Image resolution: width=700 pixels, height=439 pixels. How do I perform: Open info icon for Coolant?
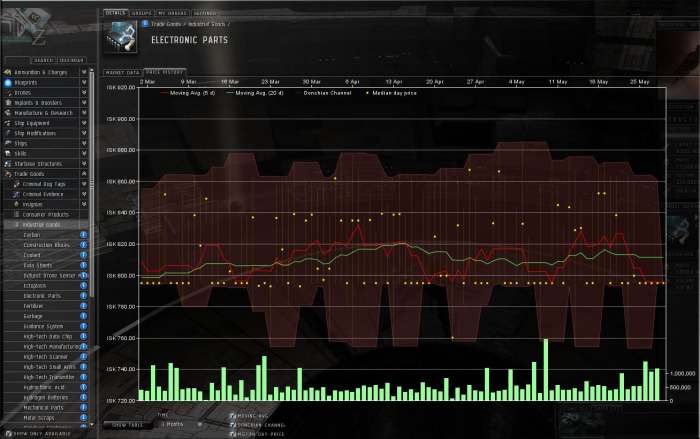click(x=83, y=255)
